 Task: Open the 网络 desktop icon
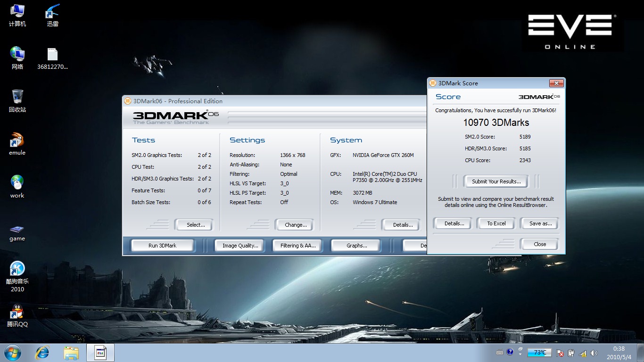(x=17, y=58)
